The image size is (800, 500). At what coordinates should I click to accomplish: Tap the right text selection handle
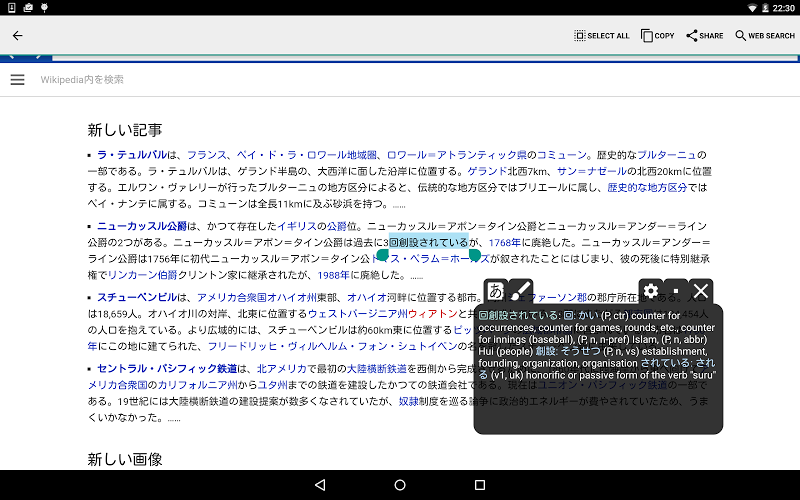pos(474,255)
